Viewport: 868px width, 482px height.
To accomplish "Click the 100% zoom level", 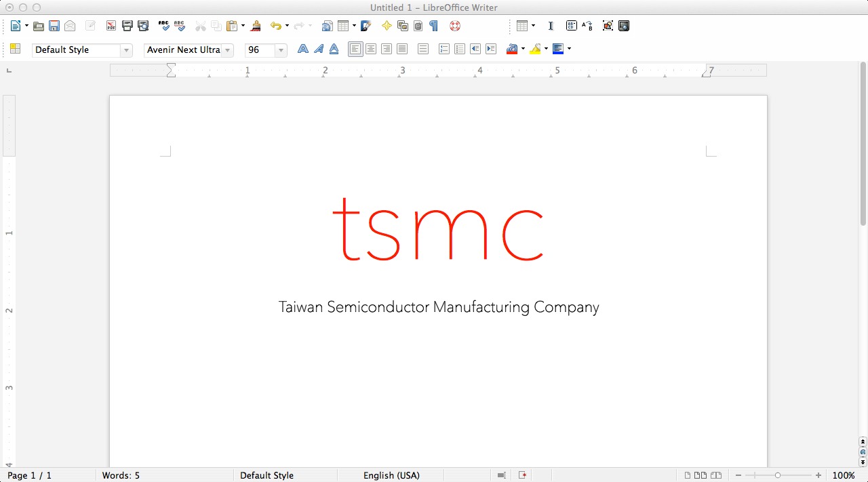I will pyautogui.click(x=844, y=475).
